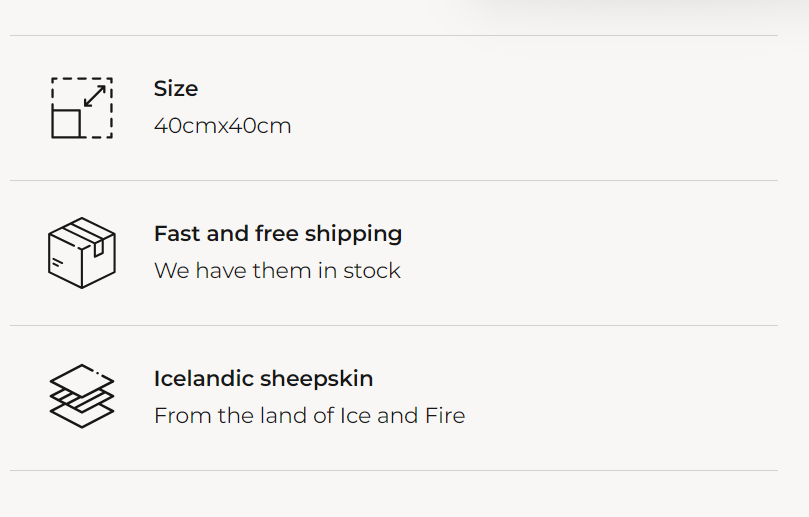This screenshot has height=517, width=809.
Task: Select the "Size" heading
Action: point(176,89)
